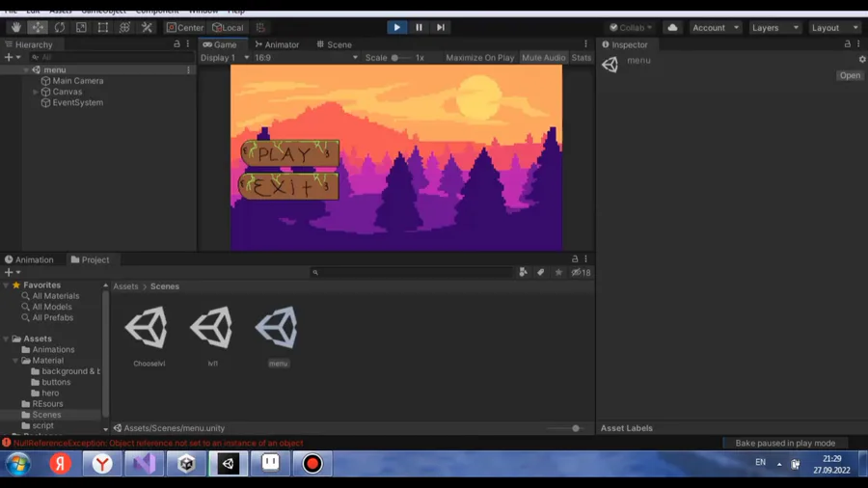Viewport: 868px width, 488px height.
Task: Select the Scale tool
Action: (81, 27)
